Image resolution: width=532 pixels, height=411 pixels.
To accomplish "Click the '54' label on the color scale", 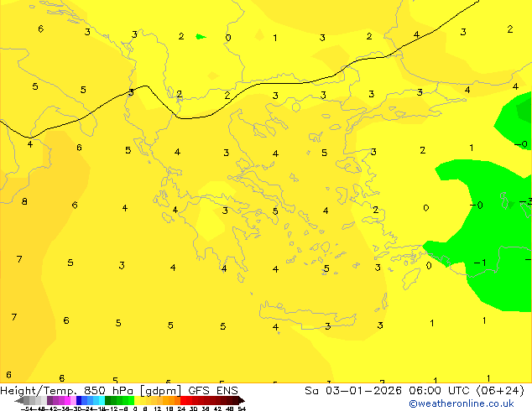I will tap(242, 408).
